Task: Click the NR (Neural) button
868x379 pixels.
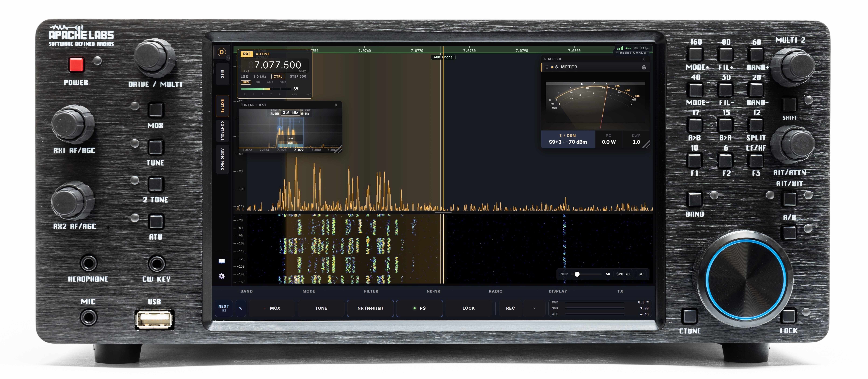Action: pos(370,308)
